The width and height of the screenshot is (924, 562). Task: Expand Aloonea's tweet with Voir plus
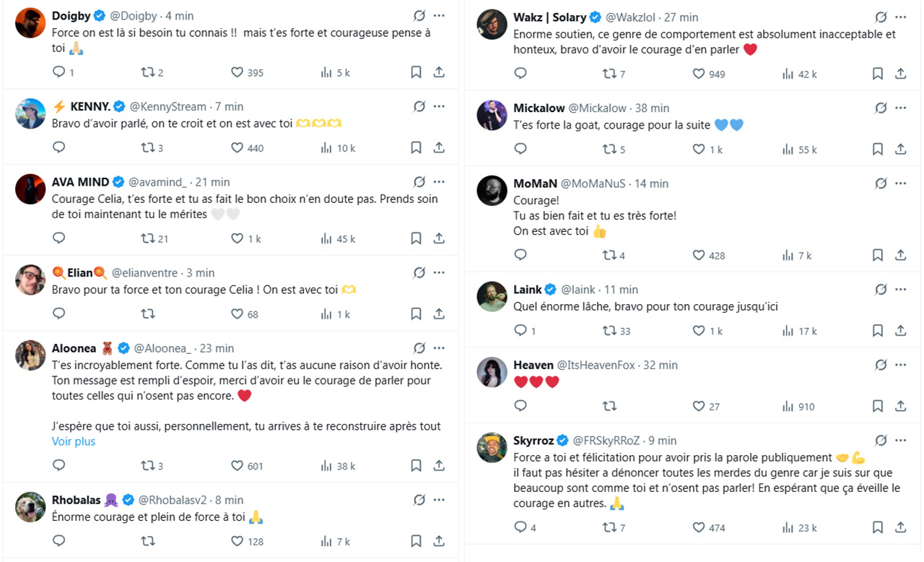(x=74, y=441)
